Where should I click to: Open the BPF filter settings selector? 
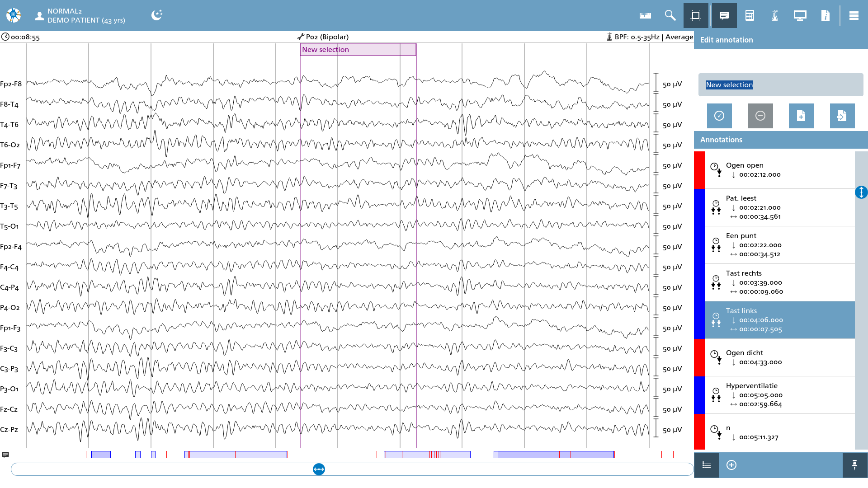[650, 37]
